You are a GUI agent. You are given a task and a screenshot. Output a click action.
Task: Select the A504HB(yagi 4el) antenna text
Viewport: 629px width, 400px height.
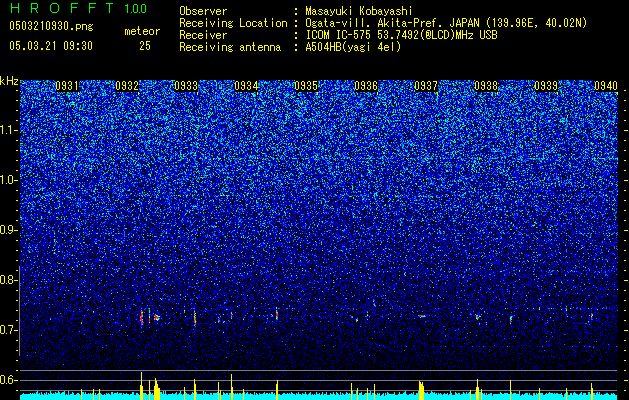tap(353, 47)
